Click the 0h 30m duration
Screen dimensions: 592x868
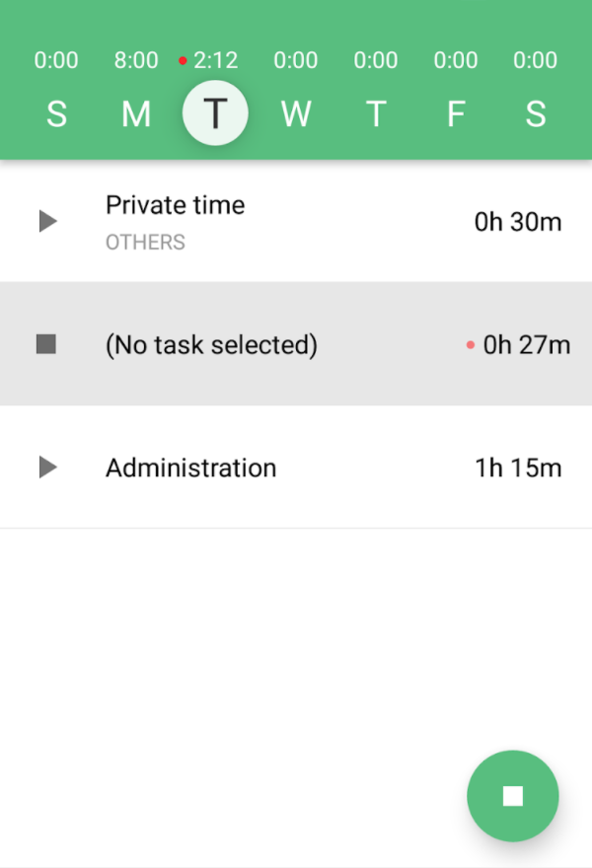(x=518, y=222)
